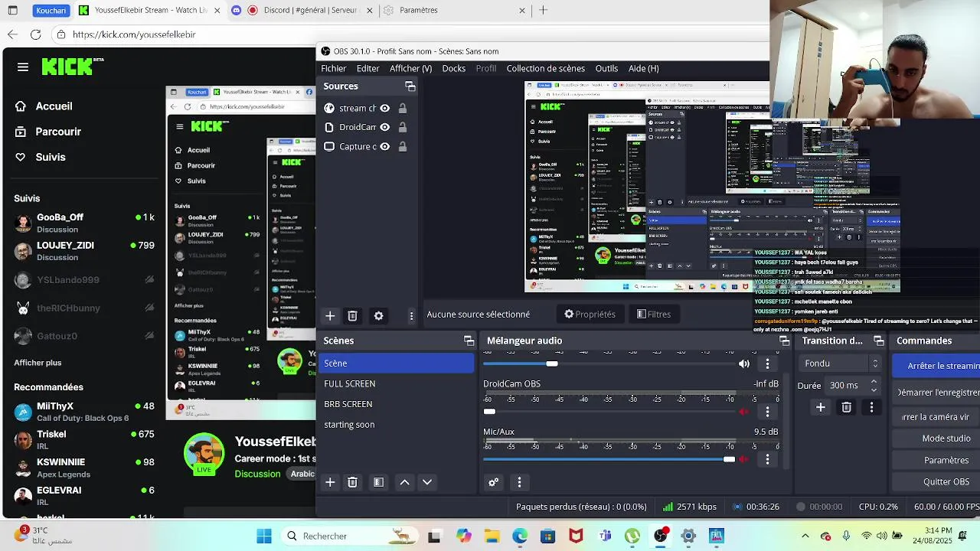Move scene up with the up arrow
Viewport: 980px width, 551px height.
tap(404, 482)
